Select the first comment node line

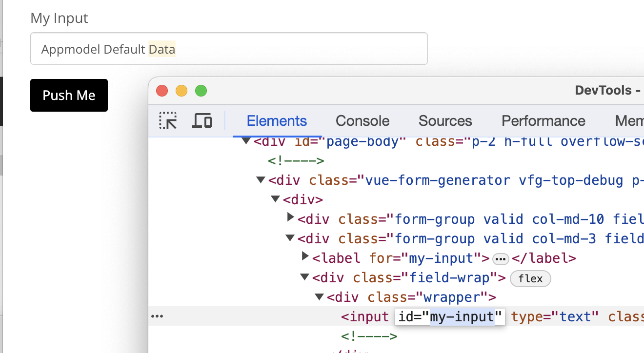tap(296, 161)
